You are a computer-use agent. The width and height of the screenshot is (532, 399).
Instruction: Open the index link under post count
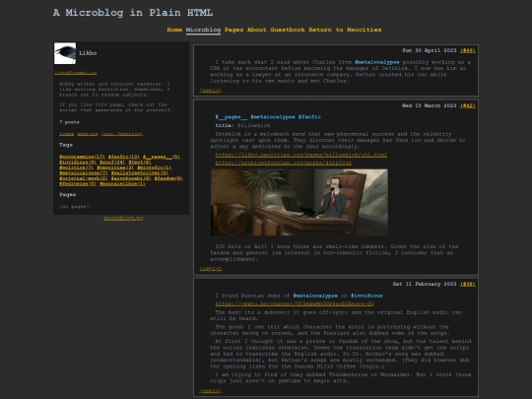coord(67,134)
